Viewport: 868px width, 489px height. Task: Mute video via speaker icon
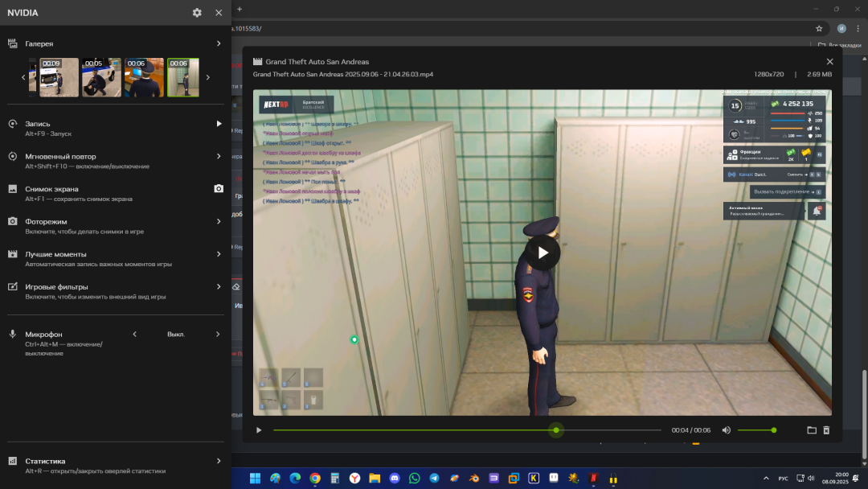tap(727, 430)
